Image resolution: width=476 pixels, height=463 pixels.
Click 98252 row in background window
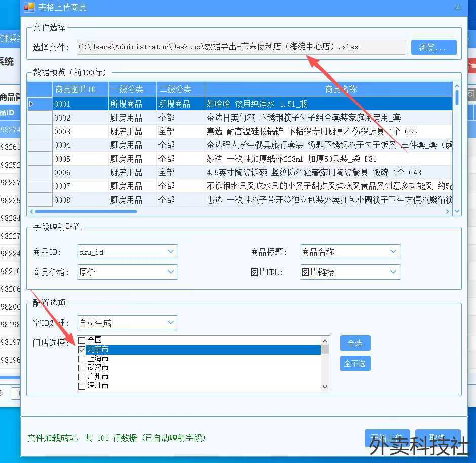click(10, 165)
